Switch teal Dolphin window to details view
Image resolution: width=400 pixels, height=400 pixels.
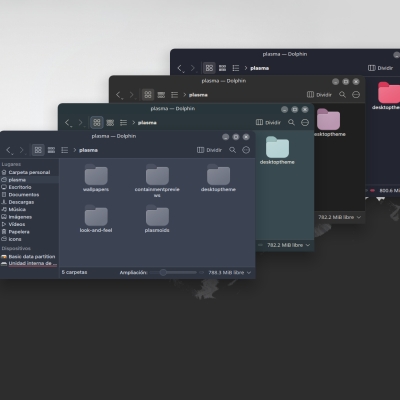tap(123, 123)
